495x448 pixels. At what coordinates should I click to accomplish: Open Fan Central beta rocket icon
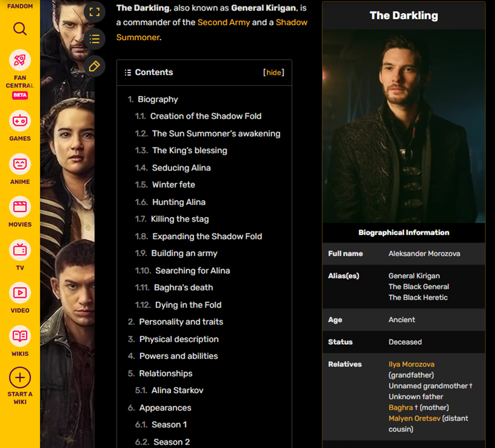pos(20,60)
